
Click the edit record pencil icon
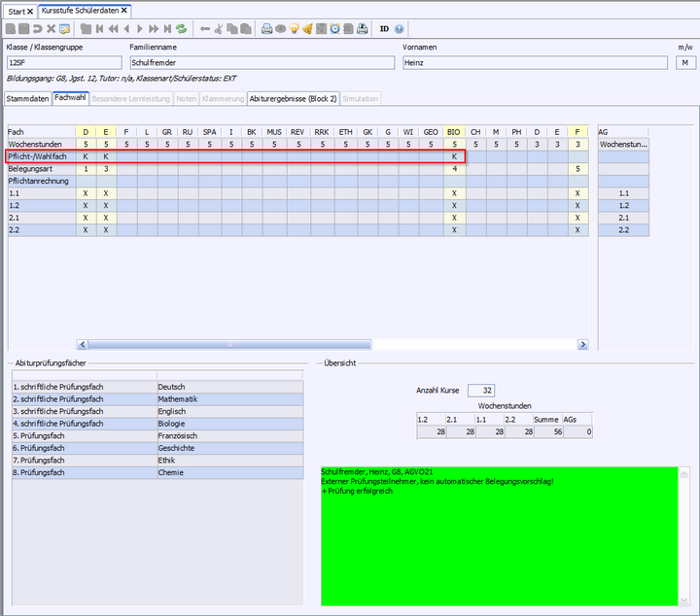coord(64,29)
